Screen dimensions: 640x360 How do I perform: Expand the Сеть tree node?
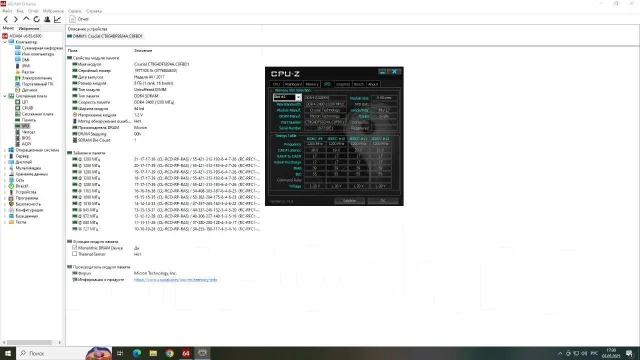point(5,180)
